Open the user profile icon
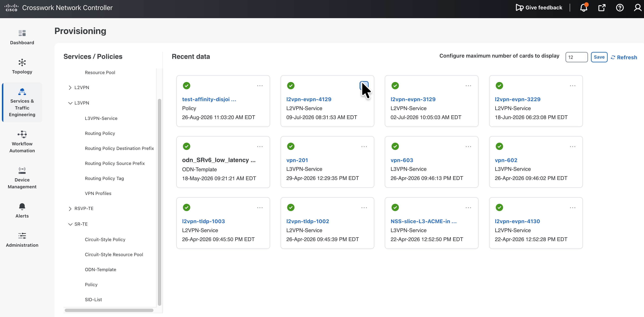The width and height of the screenshot is (644, 317). (x=638, y=8)
